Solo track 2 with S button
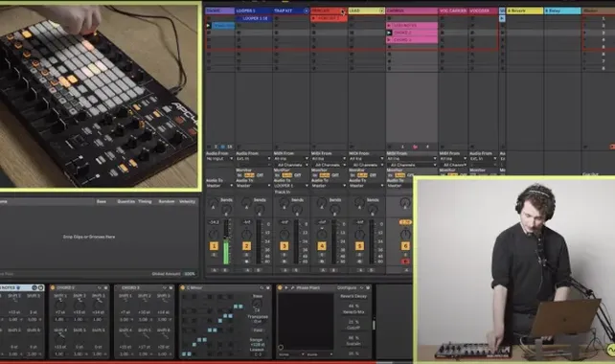The width and height of the screenshot is (615, 364). click(246, 255)
